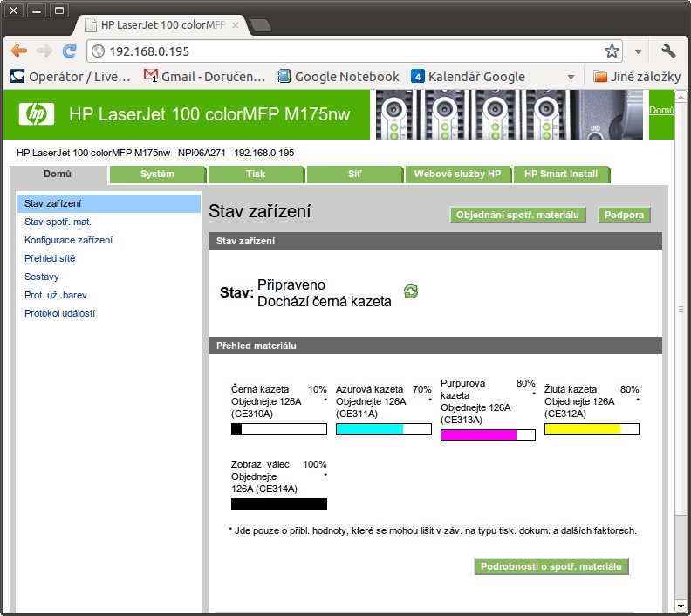Click the cyan cartridge level bar
Screen dimensions: 691x616
[383, 428]
